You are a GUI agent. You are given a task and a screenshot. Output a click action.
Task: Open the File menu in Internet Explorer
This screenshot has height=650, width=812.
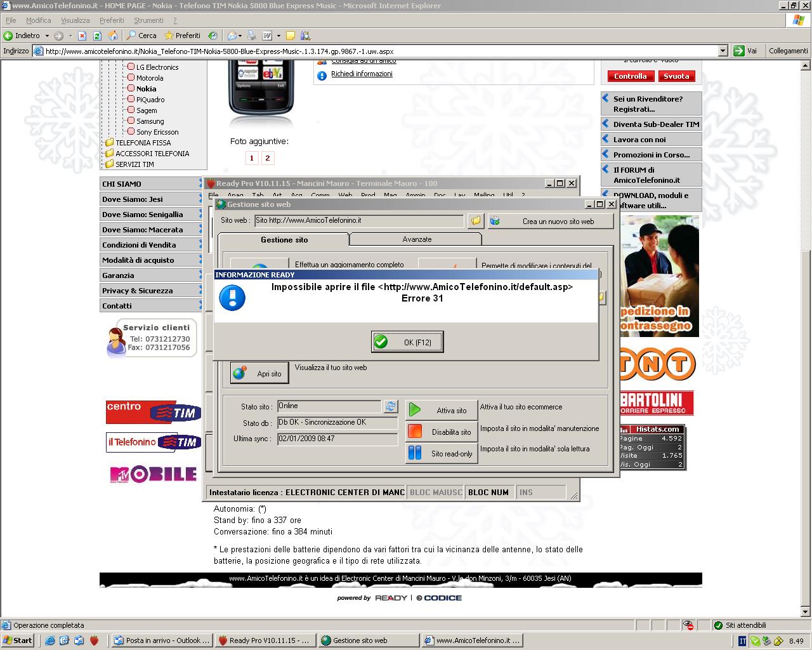(11, 20)
